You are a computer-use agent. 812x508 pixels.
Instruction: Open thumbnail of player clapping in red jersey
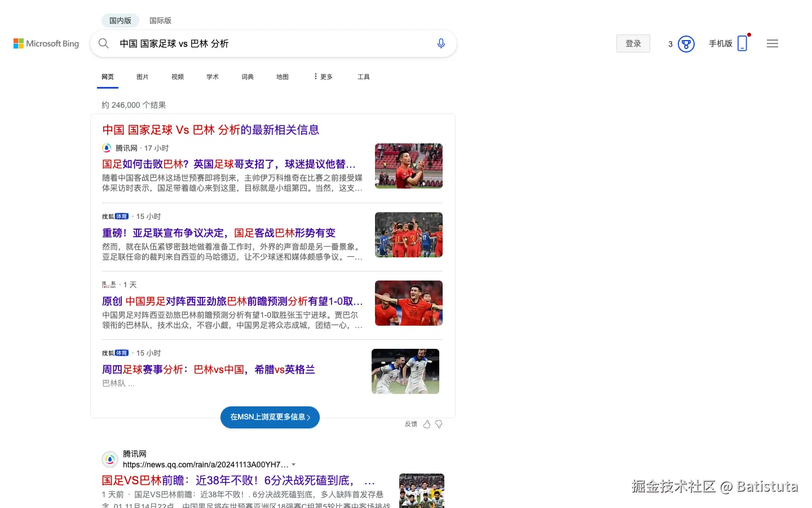pos(409,166)
